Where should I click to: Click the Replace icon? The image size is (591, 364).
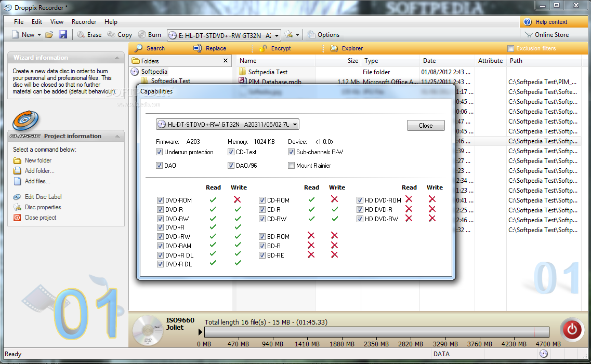tap(198, 48)
